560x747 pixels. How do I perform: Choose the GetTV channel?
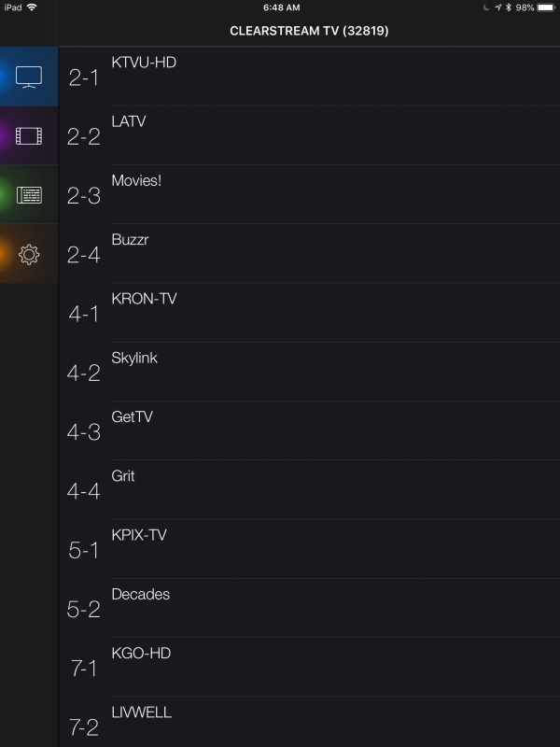(x=308, y=430)
